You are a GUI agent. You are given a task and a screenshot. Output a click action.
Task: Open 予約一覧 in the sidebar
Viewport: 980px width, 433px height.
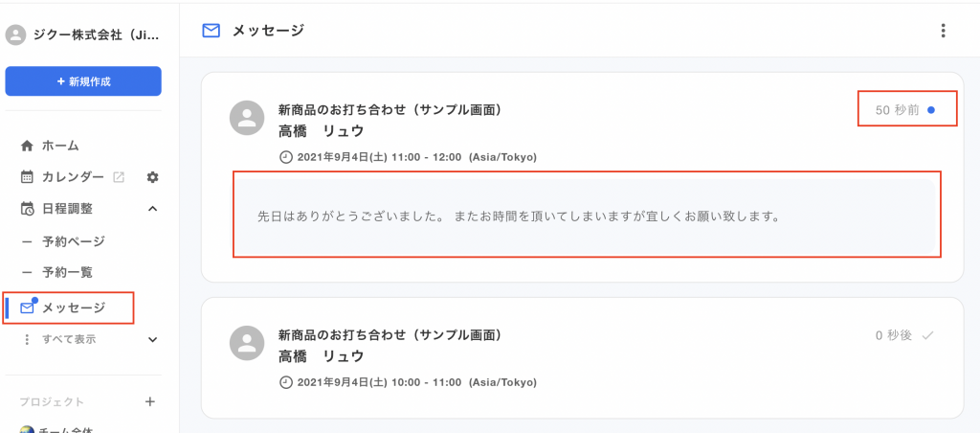pyautogui.click(x=67, y=273)
